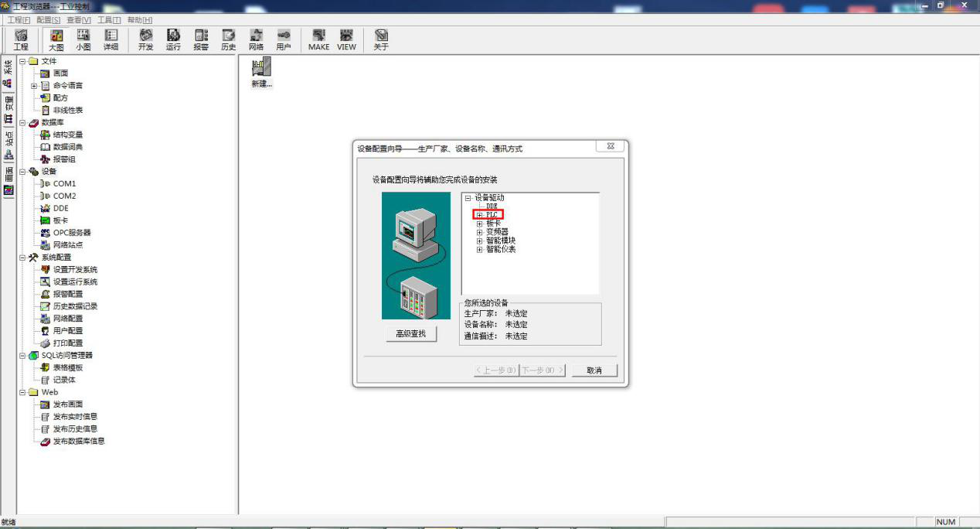Select 打印配置 in the project tree
Image resolution: width=980 pixels, height=529 pixels.
click(x=68, y=343)
